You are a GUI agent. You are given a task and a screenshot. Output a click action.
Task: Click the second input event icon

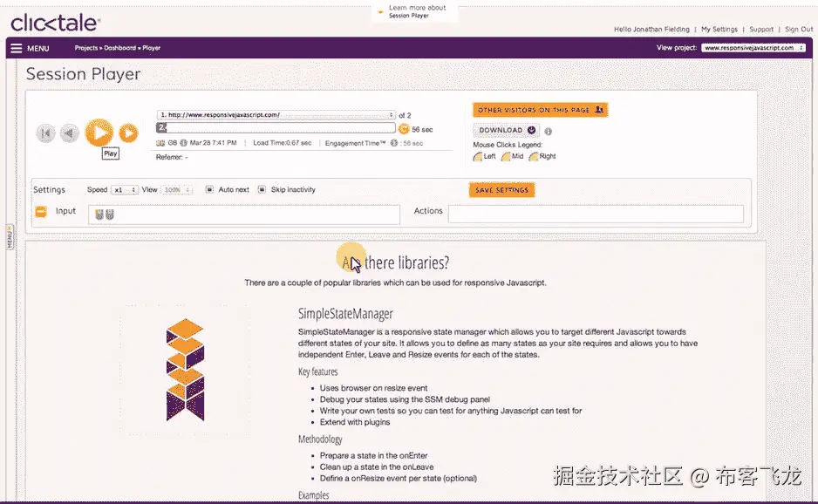110,215
